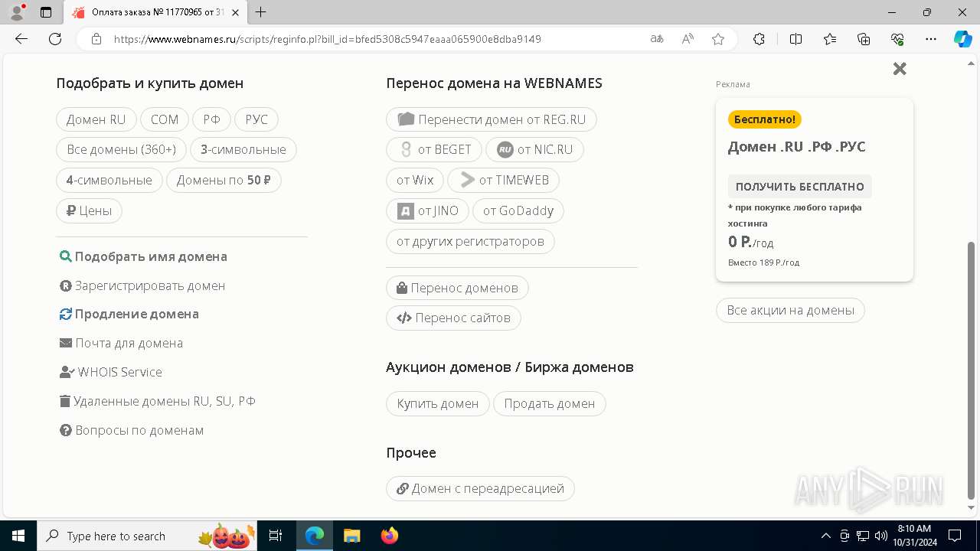This screenshot has height=551, width=980.
Task: Click transfer от Wix pill
Action: pyautogui.click(x=415, y=181)
